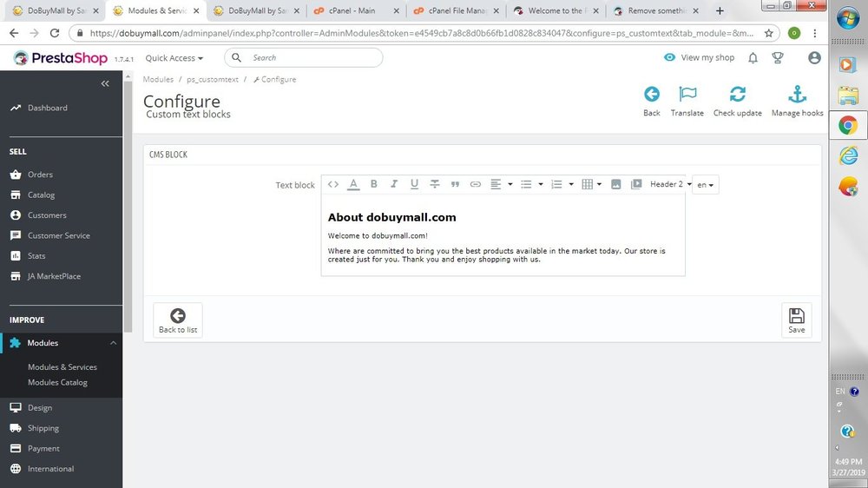Click ps_customtext breadcrumb link
Viewport: 868px width, 488px height.
tap(213, 79)
